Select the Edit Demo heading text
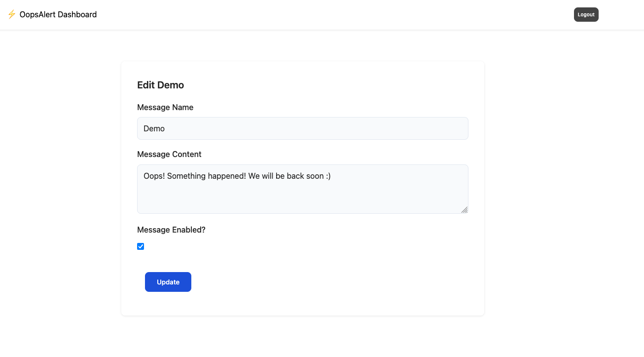Image resolution: width=644 pixels, height=357 pixels. [x=161, y=85]
